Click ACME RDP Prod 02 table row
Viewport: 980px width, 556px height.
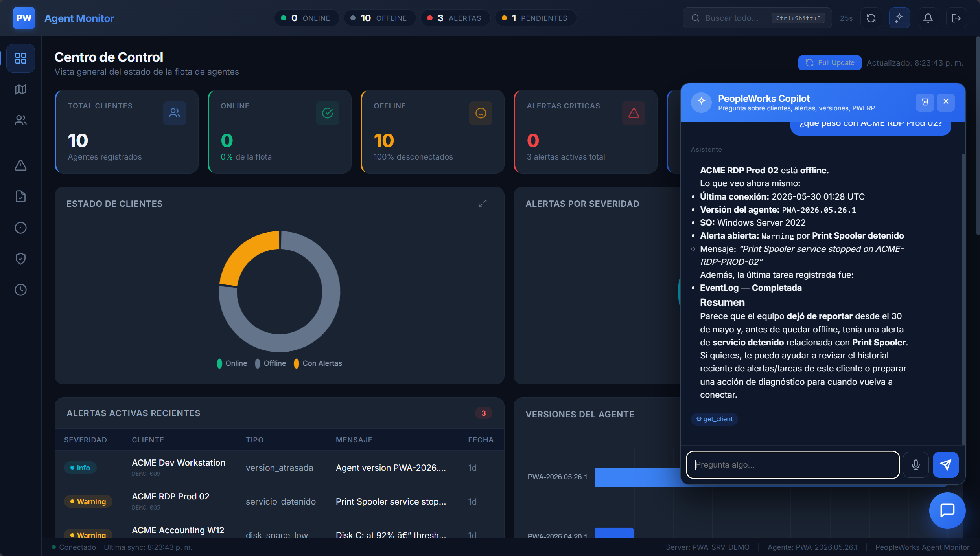coord(280,501)
